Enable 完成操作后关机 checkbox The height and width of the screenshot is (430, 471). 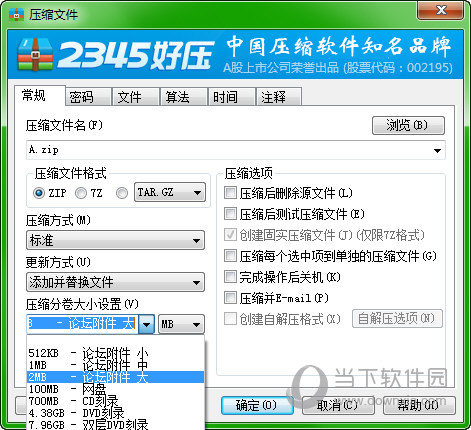click(x=230, y=277)
